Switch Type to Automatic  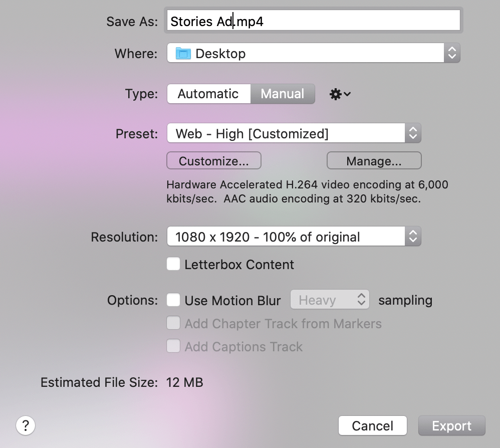point(208,94)
